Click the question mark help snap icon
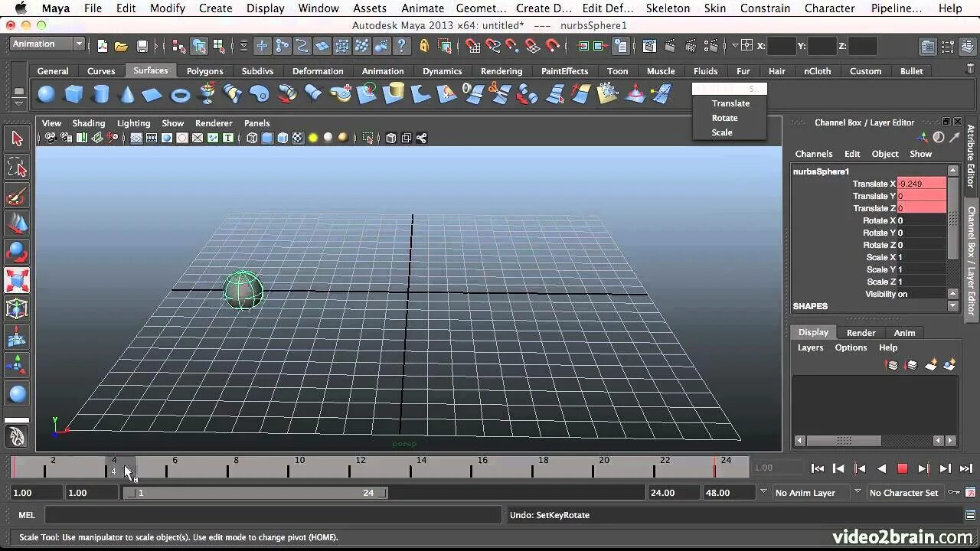Screen dimensions: 980x551 tap(401, 46)
